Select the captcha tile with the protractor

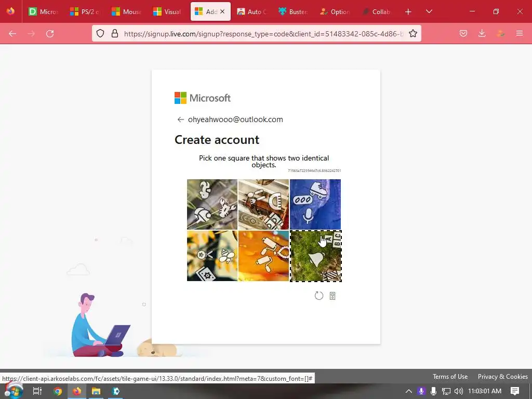263,204
